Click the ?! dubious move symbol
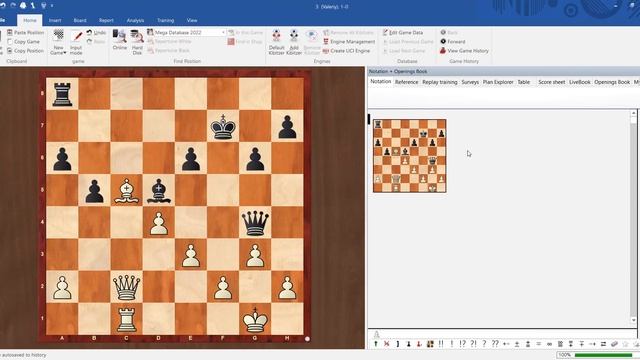640x360 pixels. [473, 344]
